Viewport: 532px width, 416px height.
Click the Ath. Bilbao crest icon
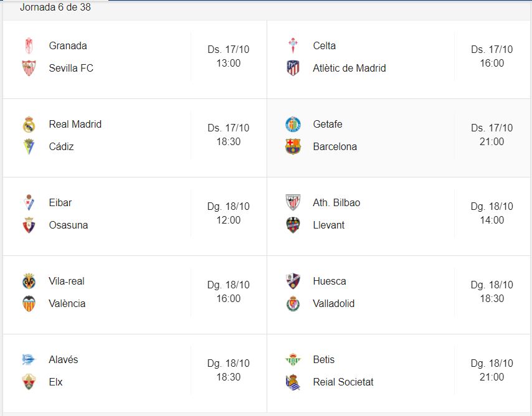point(293,203)
